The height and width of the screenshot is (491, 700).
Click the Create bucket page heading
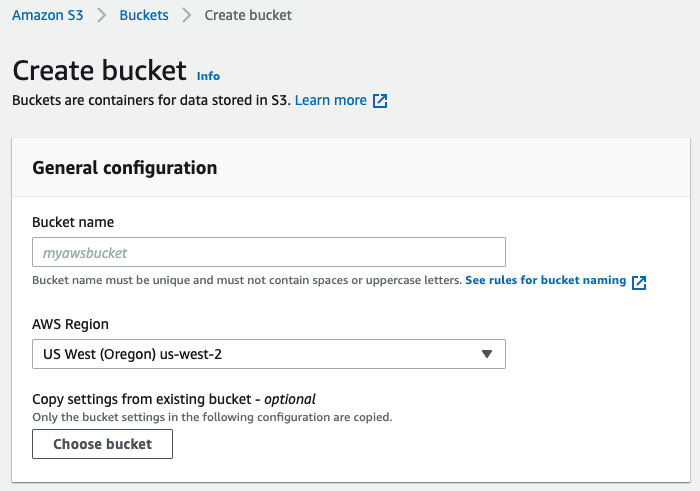tap(100, 71)
